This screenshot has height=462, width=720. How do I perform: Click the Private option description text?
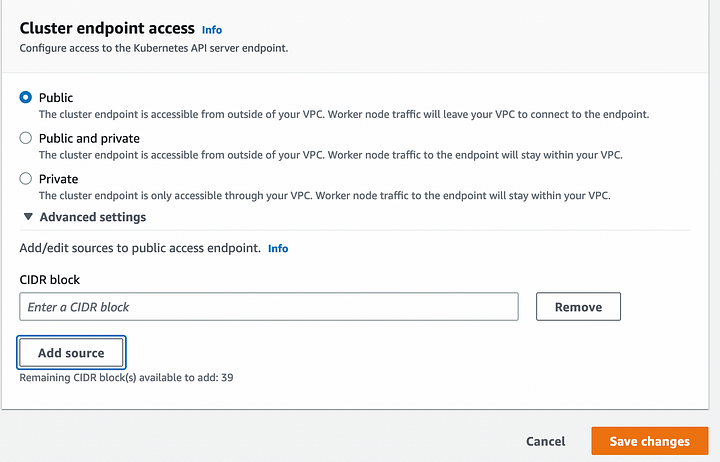coord(325,196)
